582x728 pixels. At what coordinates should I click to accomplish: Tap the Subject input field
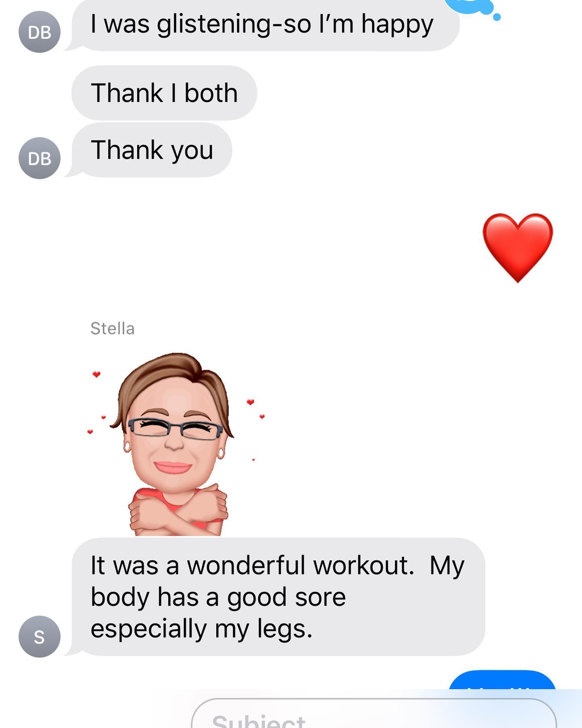tap(374, 713)
